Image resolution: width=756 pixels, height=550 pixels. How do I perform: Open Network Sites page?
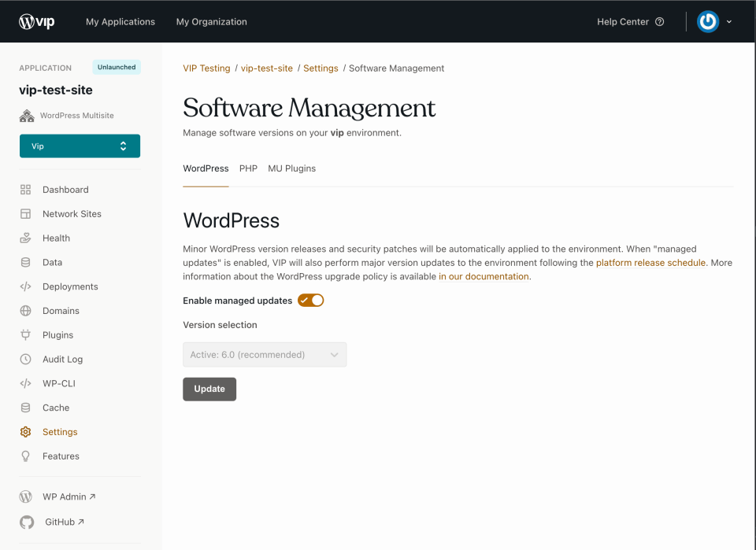pos(72,214)
